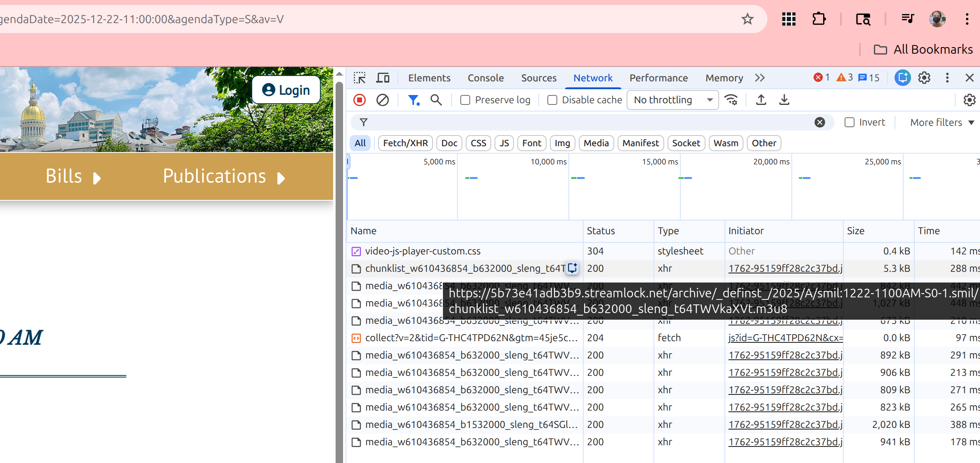The image size is (980, 463).
Task: Switch to the Console tab
Action: point(485,78)
